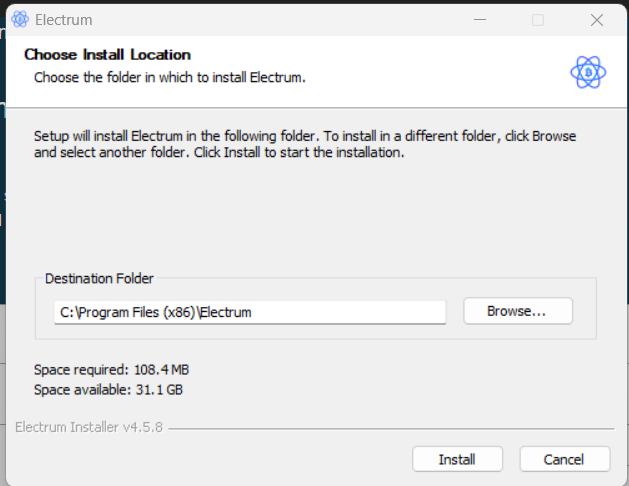Click the 'Choose the folder' subtitle text
This screenshot has height=486, width=629.
click(169, 76)
